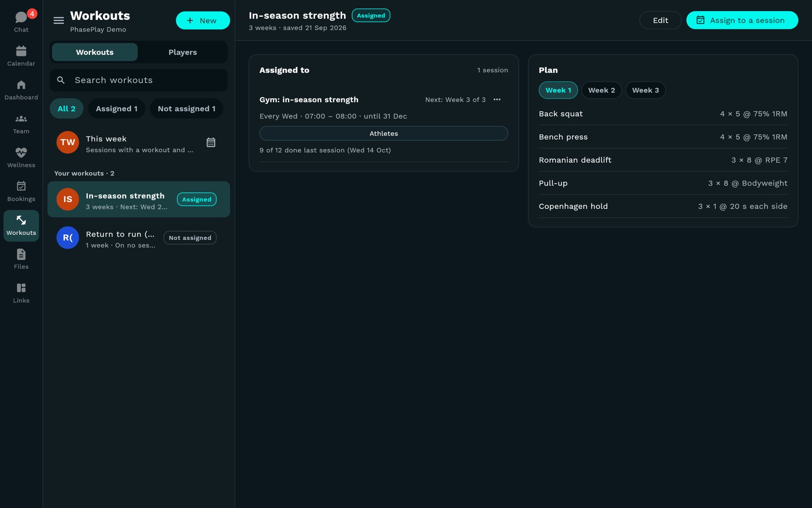Select the Back squat exercise row
The width and height of the screenshot is (812, 508).
(663, 114)
